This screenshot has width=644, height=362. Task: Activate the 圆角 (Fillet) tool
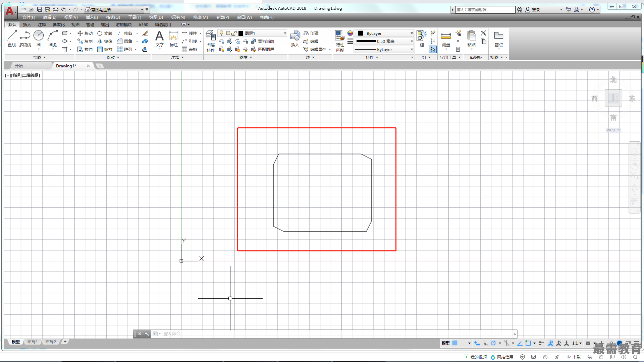(125, 41)
